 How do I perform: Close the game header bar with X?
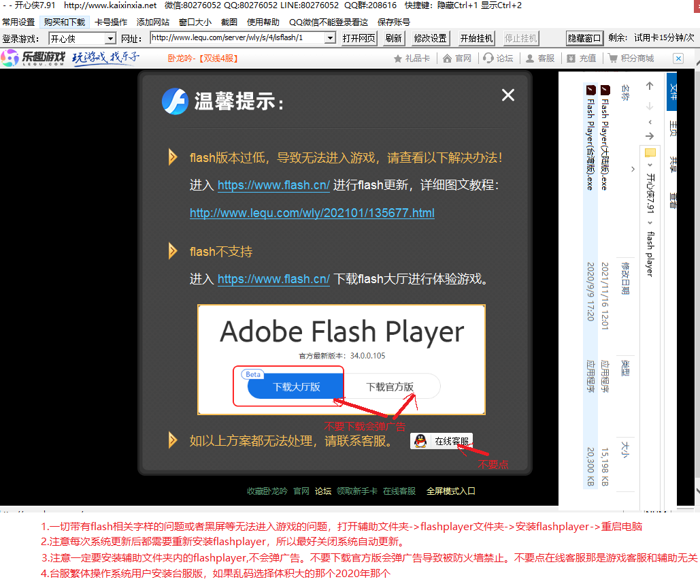pos(678,59)
